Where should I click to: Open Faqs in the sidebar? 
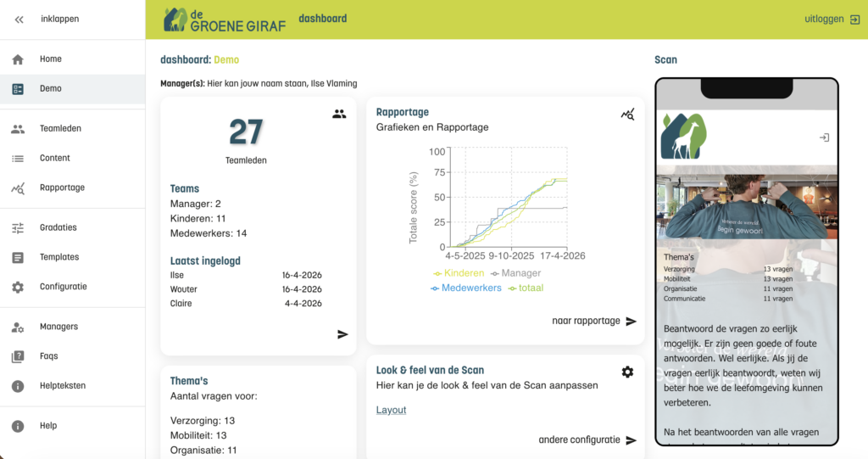tap(73, 355)
